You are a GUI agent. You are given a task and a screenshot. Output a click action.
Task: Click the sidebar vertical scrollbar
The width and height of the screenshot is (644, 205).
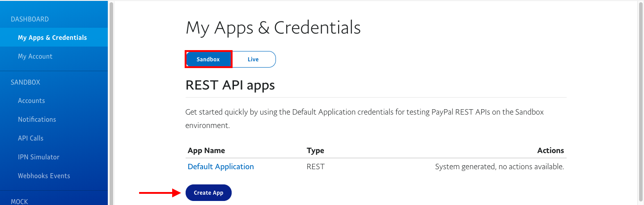point(111,90)
